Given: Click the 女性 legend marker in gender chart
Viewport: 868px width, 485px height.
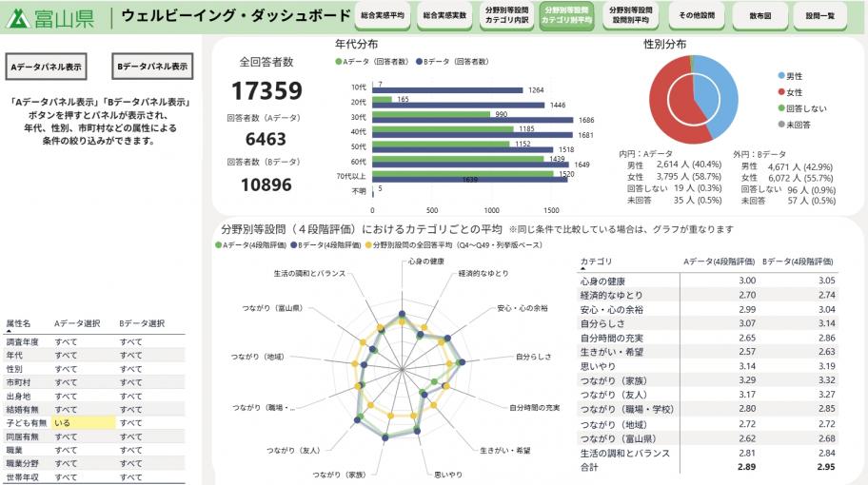Looking at the screenshot, I should click(781, 91).
